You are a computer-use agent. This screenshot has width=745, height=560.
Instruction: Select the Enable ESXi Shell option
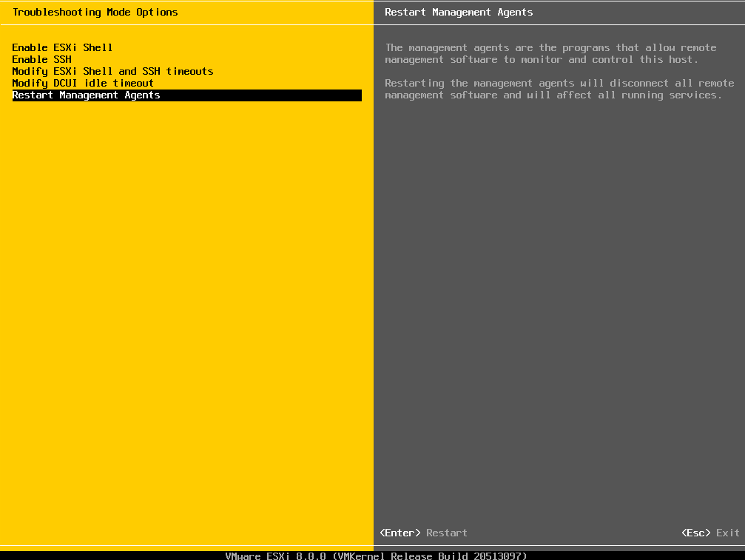62,47
